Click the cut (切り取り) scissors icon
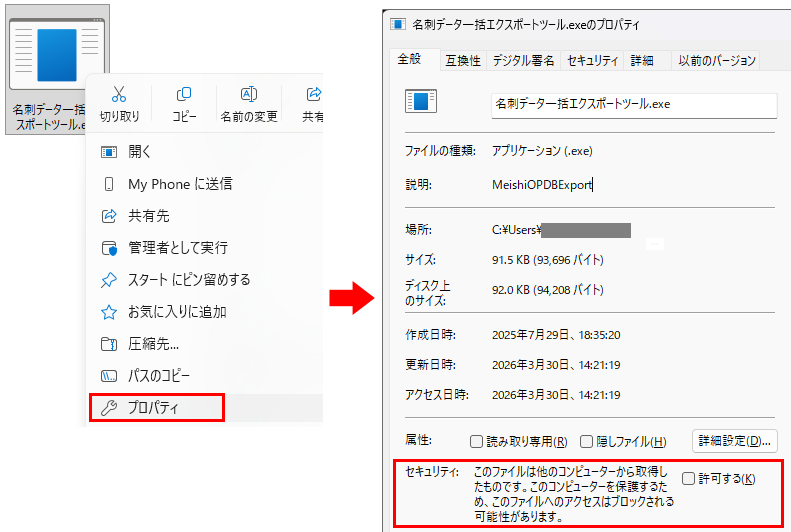Screen dimensions: 791x532 point(119,94)
